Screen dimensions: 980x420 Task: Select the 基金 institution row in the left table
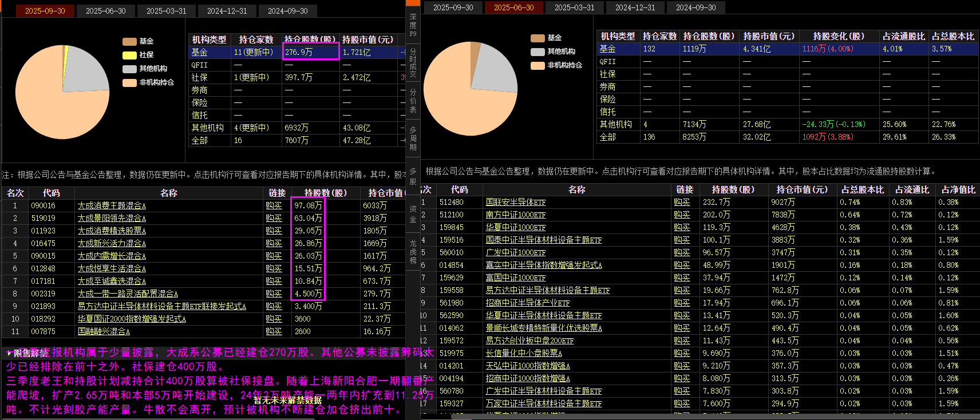click(297, 52)
